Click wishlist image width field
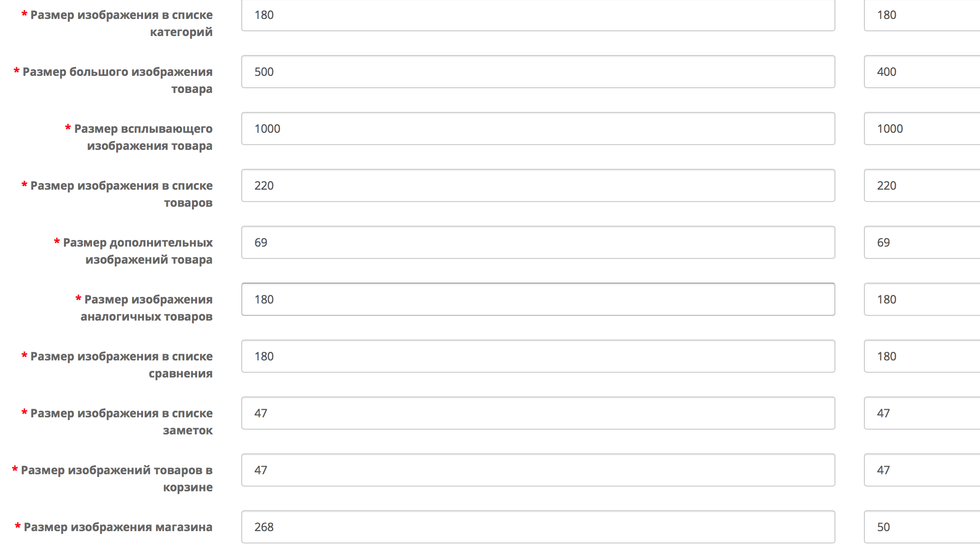 (538, 413)
